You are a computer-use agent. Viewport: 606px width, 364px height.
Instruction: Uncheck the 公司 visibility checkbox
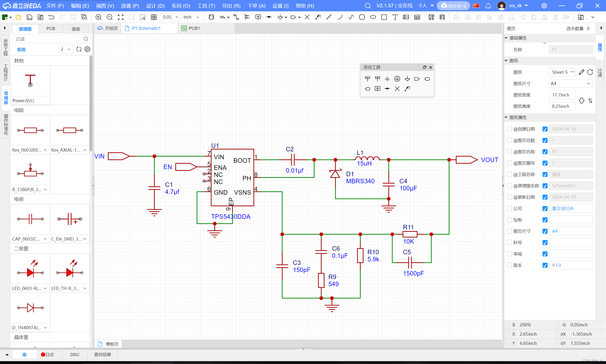point(545,209)
